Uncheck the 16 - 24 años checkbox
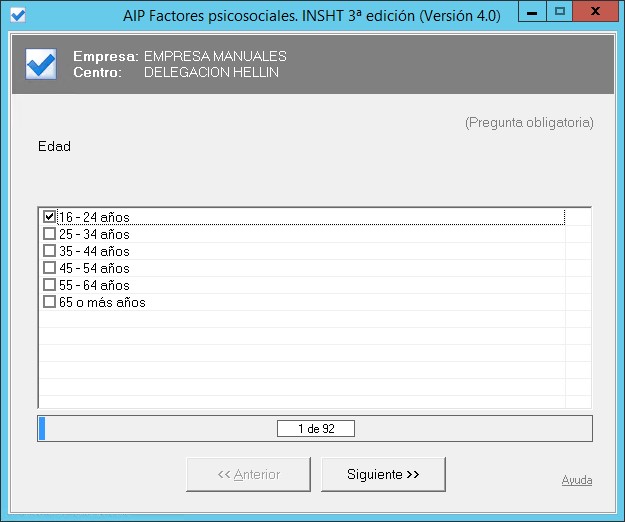 pyautogui.click(x=49, y=217)
